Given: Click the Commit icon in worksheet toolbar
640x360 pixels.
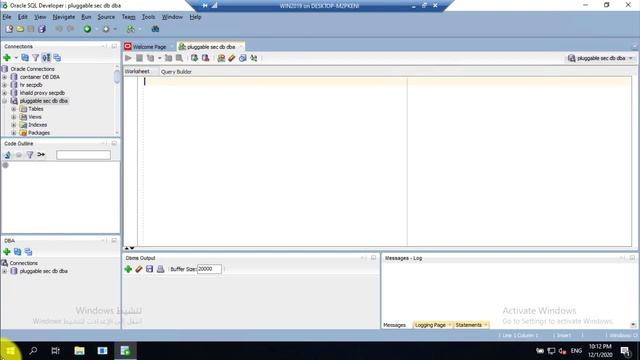Looking at the screenshot, I should click(194, 58).
